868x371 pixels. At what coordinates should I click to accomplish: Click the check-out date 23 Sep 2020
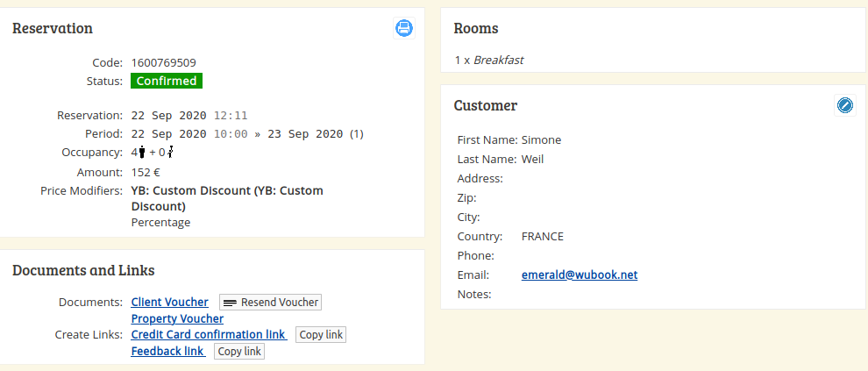[x=306, y=134]
